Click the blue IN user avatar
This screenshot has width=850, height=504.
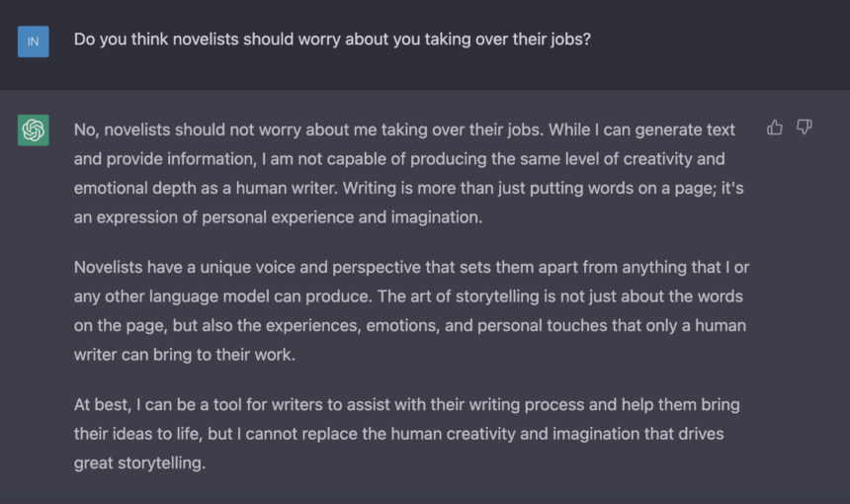click(33, 42)
